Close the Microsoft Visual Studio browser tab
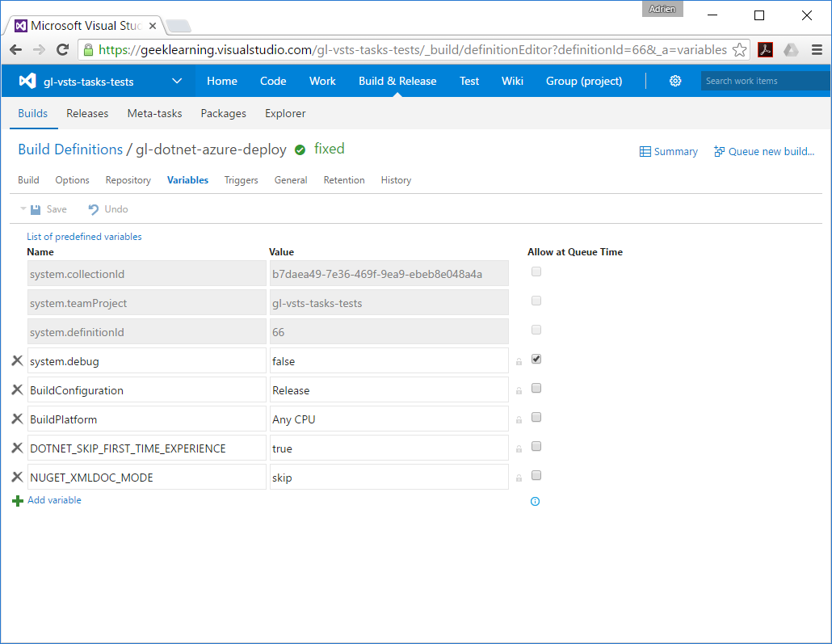 [x=153, y=26]
